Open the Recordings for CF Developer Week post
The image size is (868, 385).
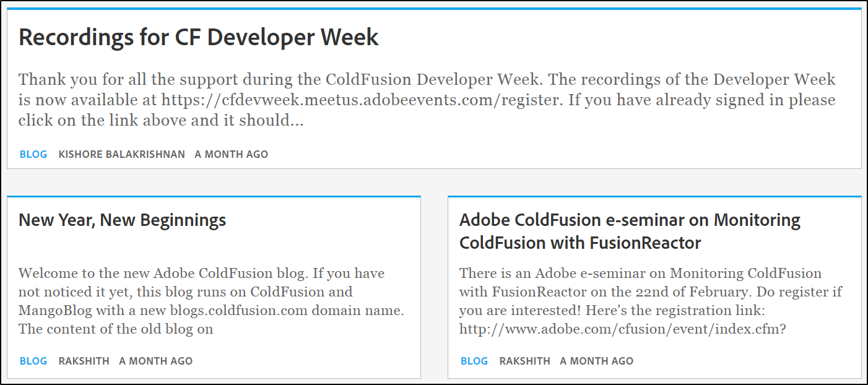(198, 38)
